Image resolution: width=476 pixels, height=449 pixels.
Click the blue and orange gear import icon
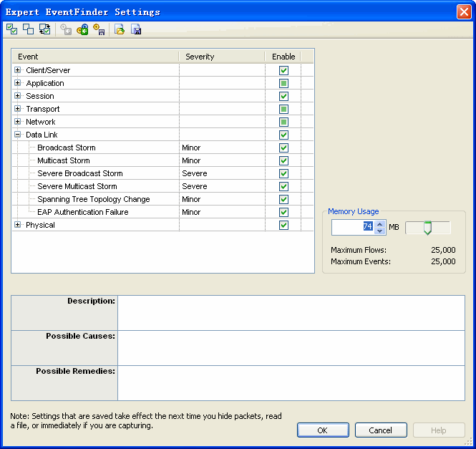(x=82, y=29)
